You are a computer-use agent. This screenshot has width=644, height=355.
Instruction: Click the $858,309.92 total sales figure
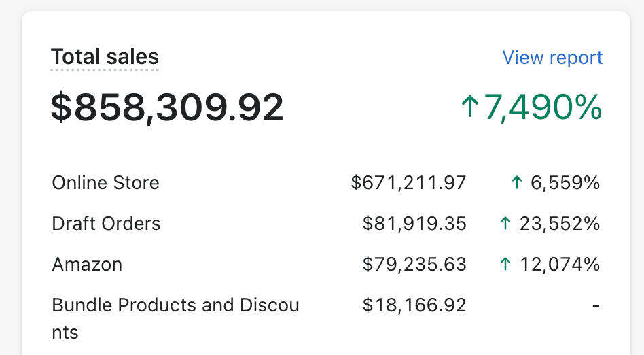tap(167, 107)
